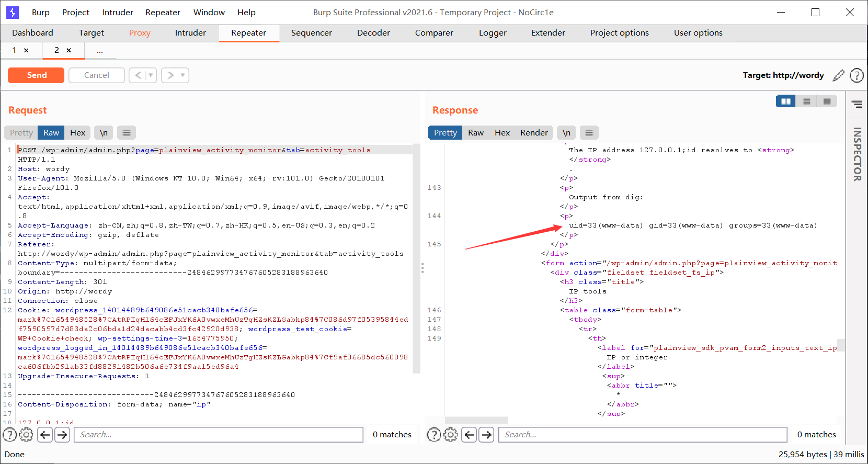Select Hex view in Request
The height and width of the screenshot is (464, 868).
tap(77, 133)
